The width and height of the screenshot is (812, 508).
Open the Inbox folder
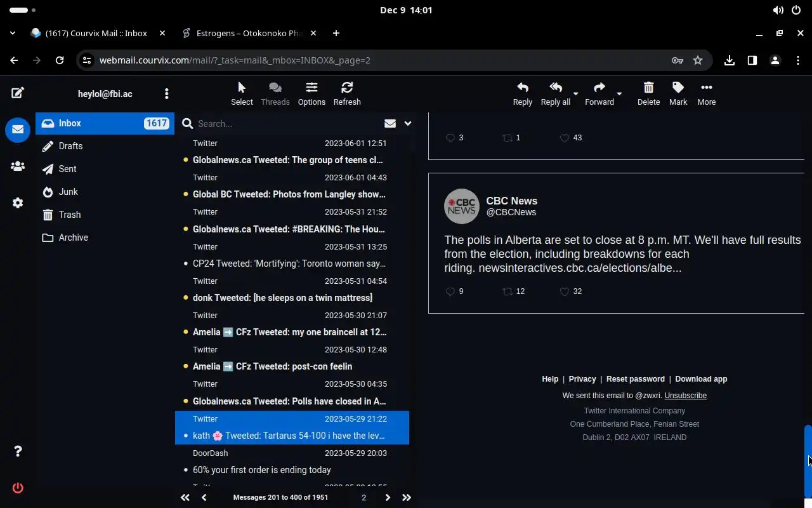[105, 123]
